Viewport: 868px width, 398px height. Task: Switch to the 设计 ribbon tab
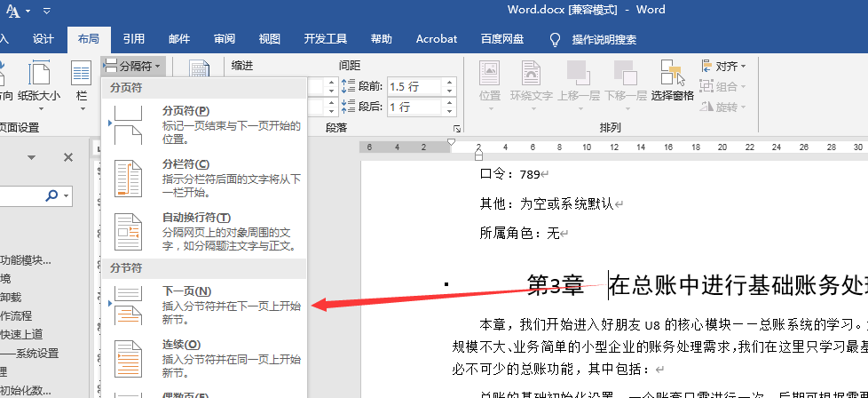pyautogui.click(x=43, y=39)
